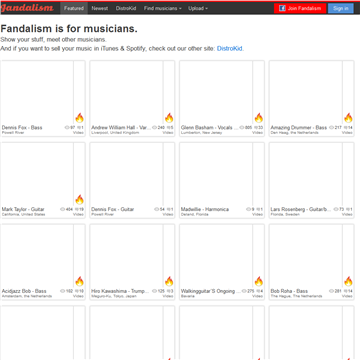Open the Lars Rosenberg video thumbnail
This screenshot has height=360, width=360.
(306, 173)
